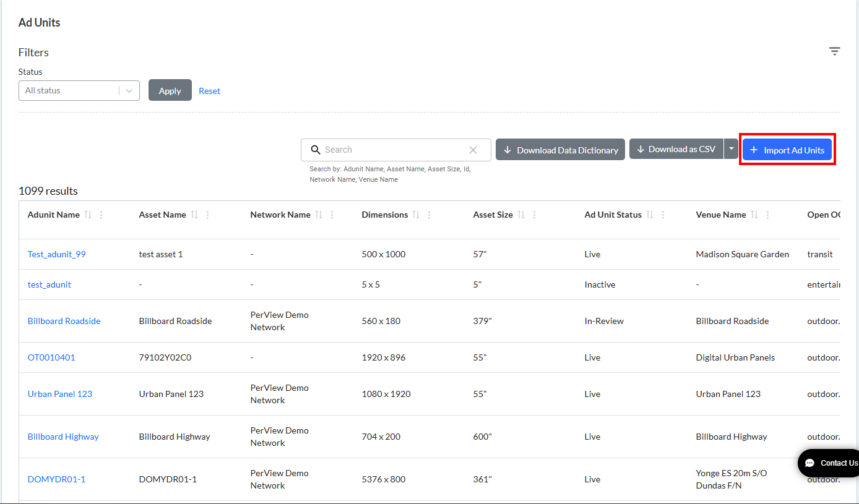This screenshot has height=504, width=859.
Task: Click the Apply filter button
Action: pos(170,90)
